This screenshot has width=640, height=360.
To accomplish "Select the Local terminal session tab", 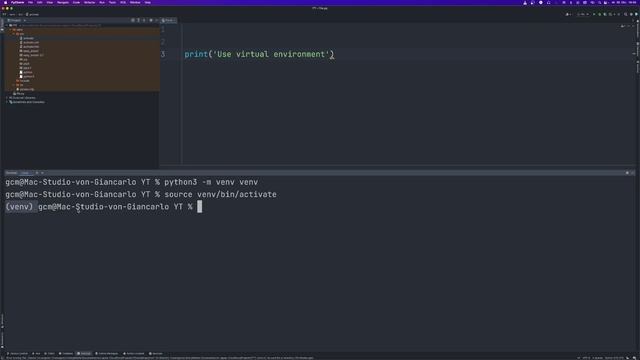I will tap(25, 173).
